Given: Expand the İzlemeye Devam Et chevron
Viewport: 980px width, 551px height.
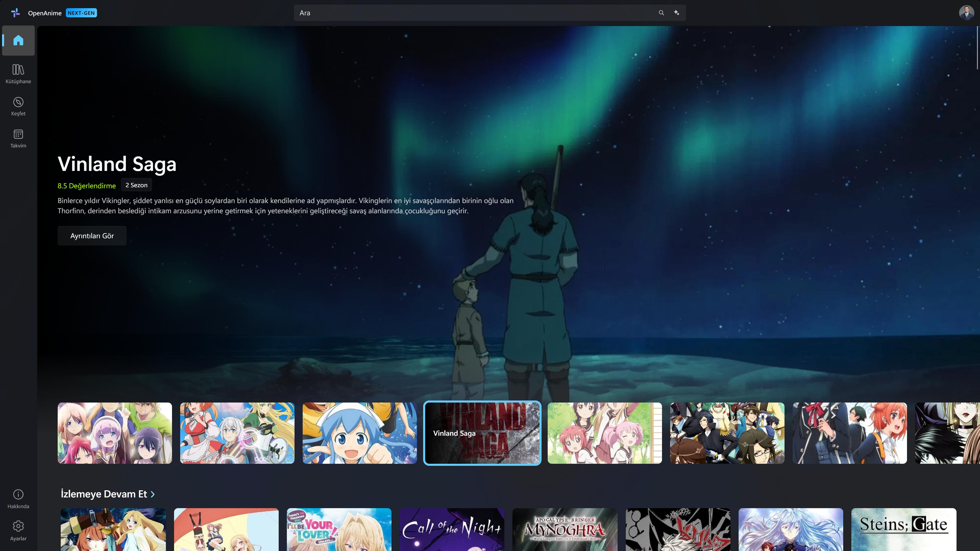Looking at the screenshot, I should point(153,494).
